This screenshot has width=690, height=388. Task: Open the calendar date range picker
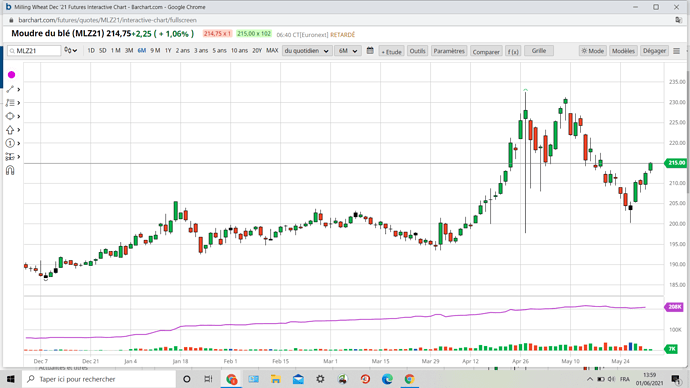(x=370, y=51)
